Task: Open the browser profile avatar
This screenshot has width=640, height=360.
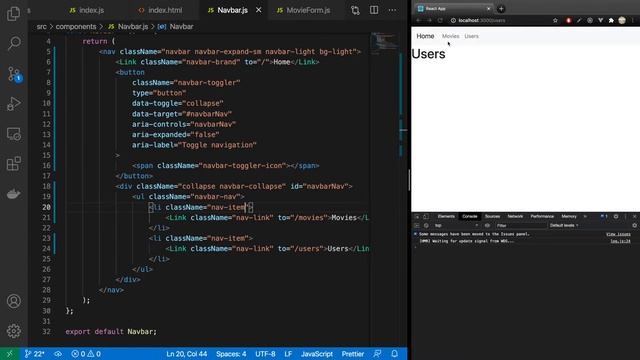Action: 622,20
